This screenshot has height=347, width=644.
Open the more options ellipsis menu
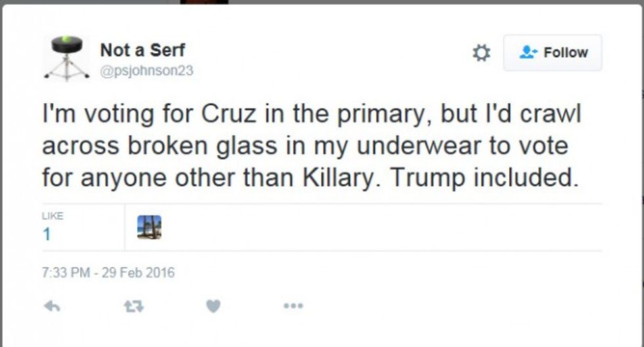(293, 306)
